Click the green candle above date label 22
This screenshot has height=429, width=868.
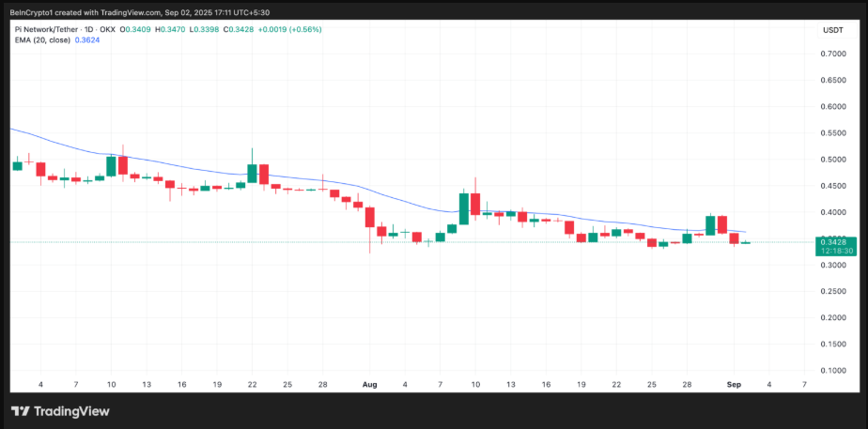[x=252, y=173]
